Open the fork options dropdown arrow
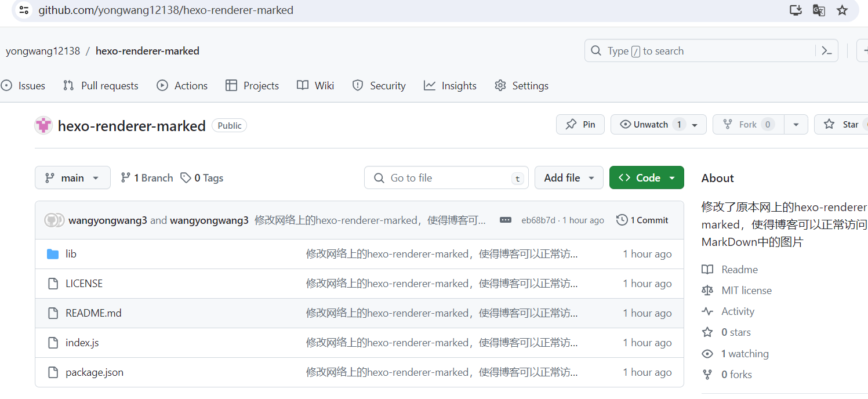 click(796, 125)
